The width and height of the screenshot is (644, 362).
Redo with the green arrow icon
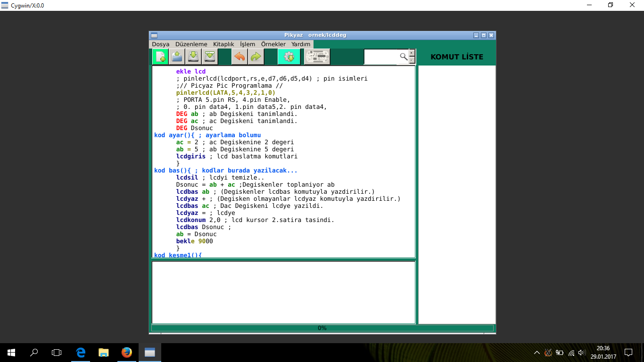(x=256, y=57)
